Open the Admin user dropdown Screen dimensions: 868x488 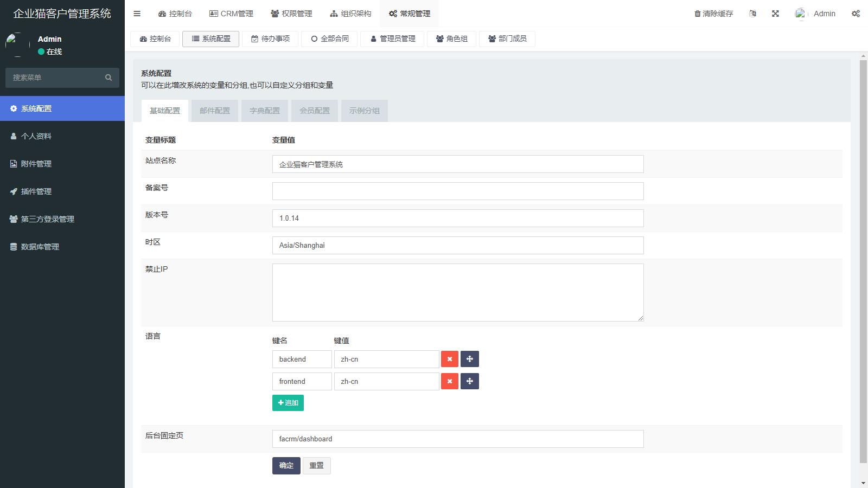pyautogui.click(x=815, y=14)
